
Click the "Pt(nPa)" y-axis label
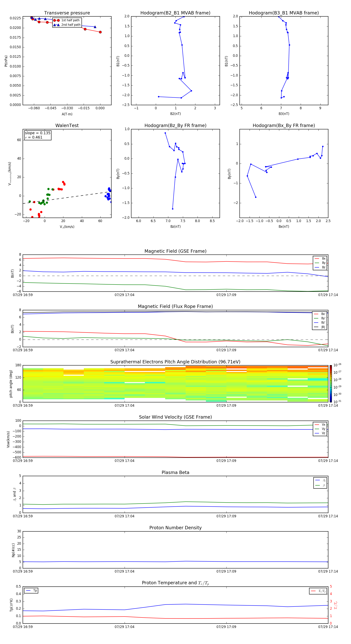click(x=6, y=61)
